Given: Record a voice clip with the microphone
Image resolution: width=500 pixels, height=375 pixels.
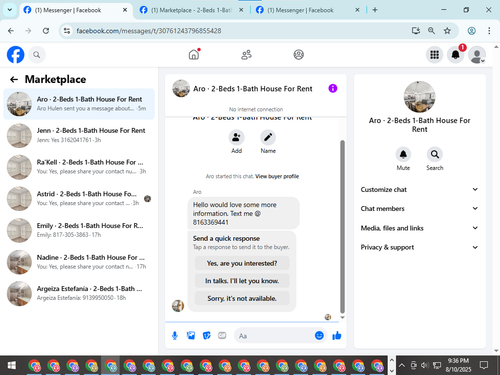Looking at the screenshot, I should tap(175, 336).
